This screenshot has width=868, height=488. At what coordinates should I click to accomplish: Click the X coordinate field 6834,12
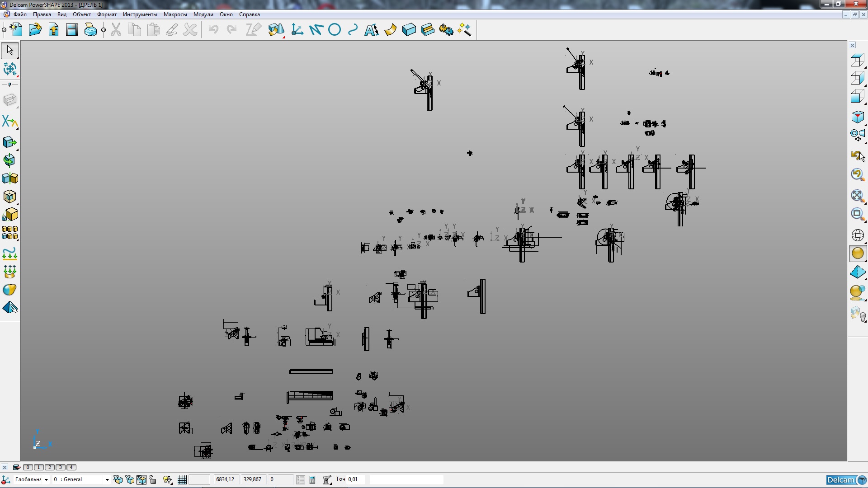pos(225,479)
